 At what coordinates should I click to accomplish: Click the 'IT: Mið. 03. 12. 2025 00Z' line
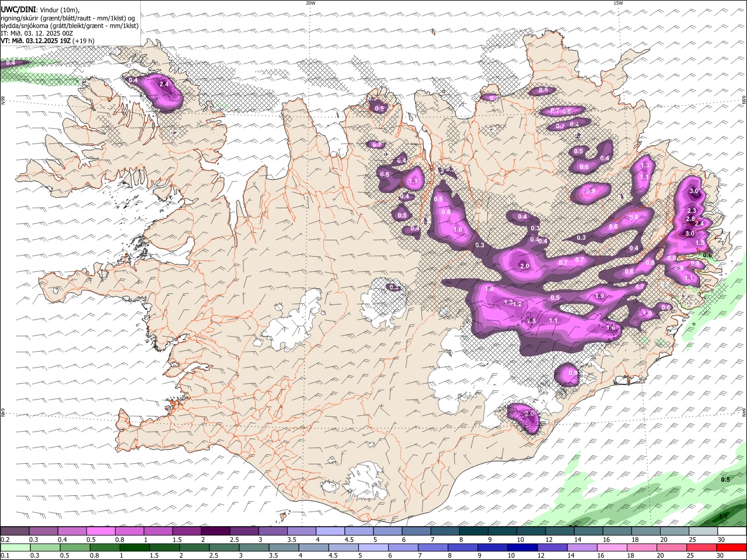tap(37, 33)
